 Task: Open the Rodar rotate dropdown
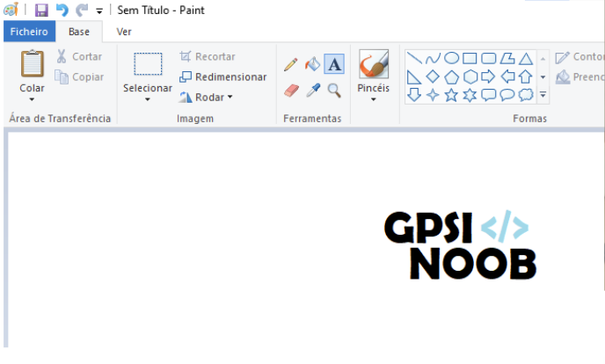(x=230, y=98)
